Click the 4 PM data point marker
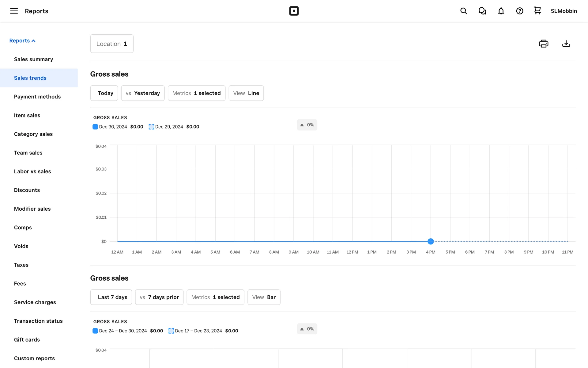The width and height of the screenshot is (588, 368). 431,241
